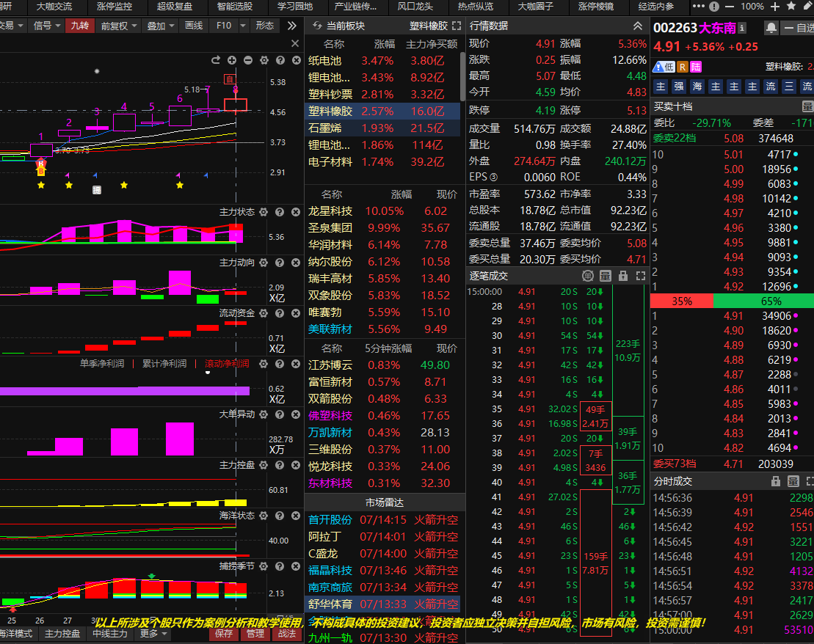Maximize the 逐笔成交 panel
The width and height of the screenshot is (814, 644).
pos(641,276)
